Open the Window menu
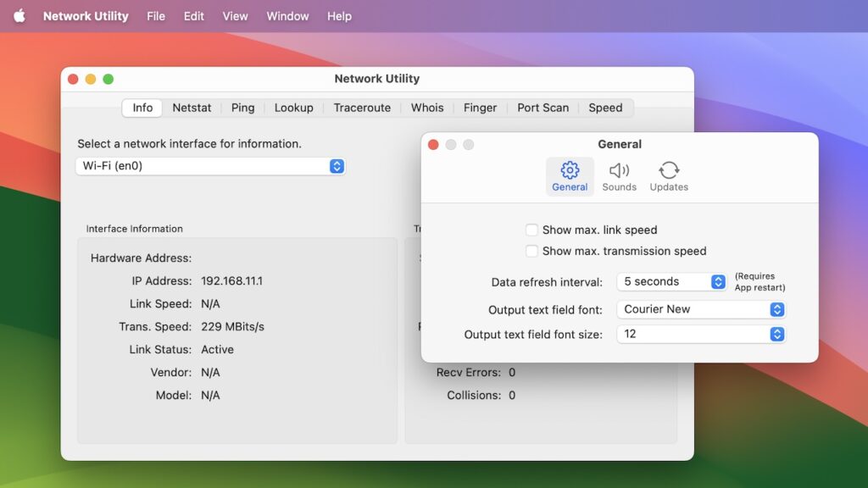Viewport: 868px width, 488px height. tap(287, 16)
